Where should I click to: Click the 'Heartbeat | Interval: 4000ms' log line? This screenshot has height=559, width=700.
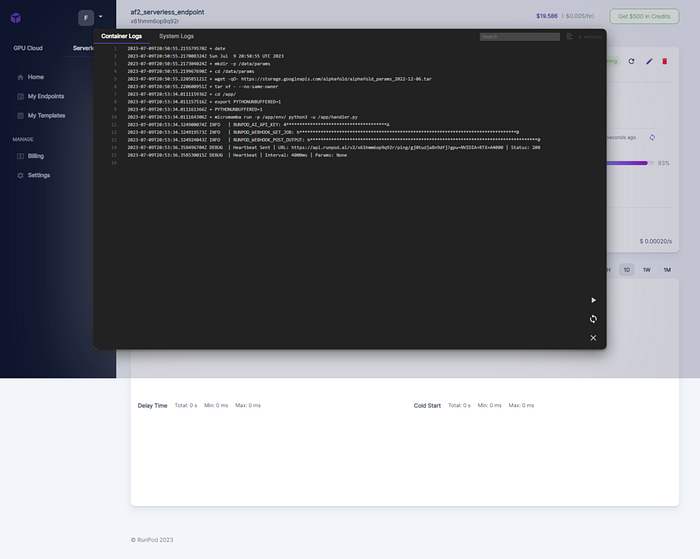coord(237,155)
